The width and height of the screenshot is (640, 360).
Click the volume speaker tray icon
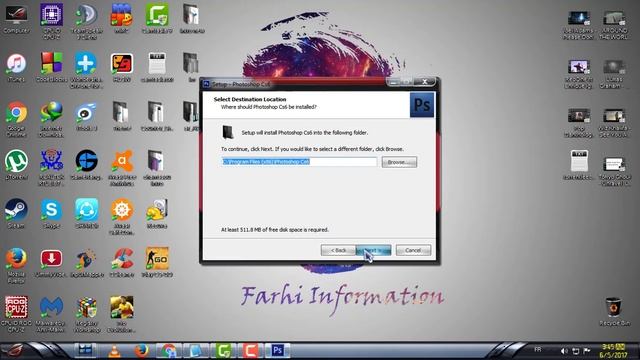(x=564, y=351)
